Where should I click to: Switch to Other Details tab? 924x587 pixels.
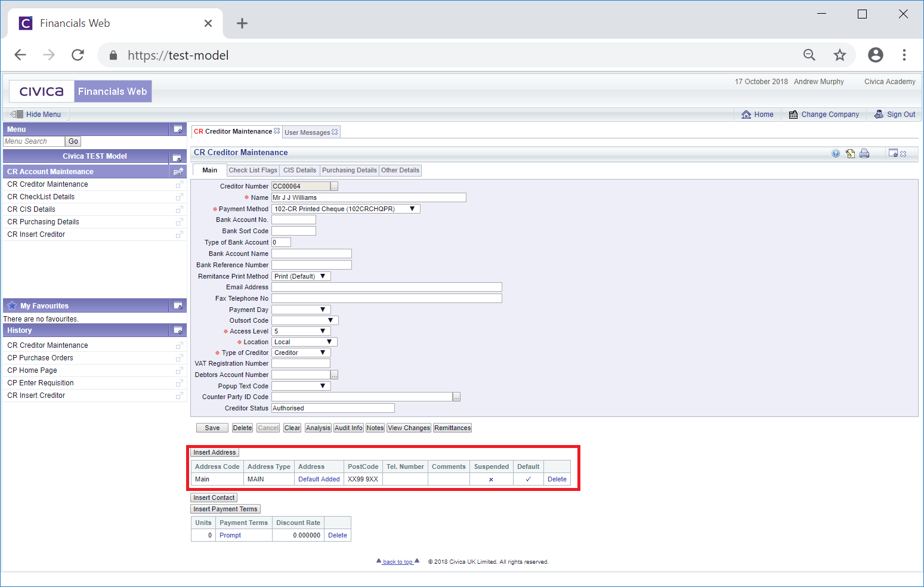(400, 171)
